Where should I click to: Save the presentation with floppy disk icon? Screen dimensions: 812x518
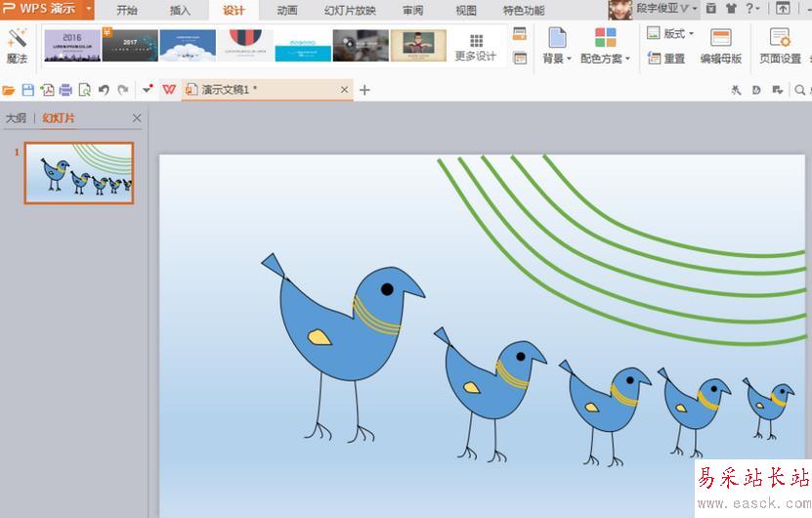point(28,90)
